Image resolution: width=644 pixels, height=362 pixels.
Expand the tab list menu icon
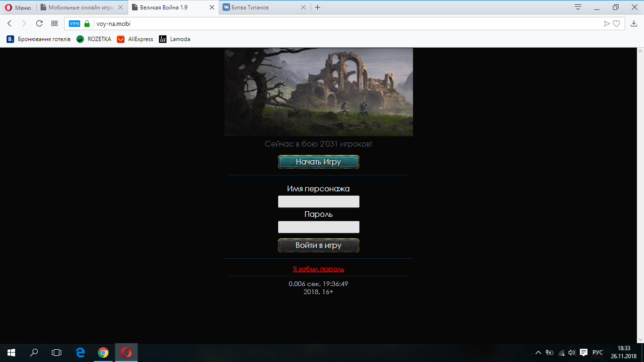pos(578,8)
